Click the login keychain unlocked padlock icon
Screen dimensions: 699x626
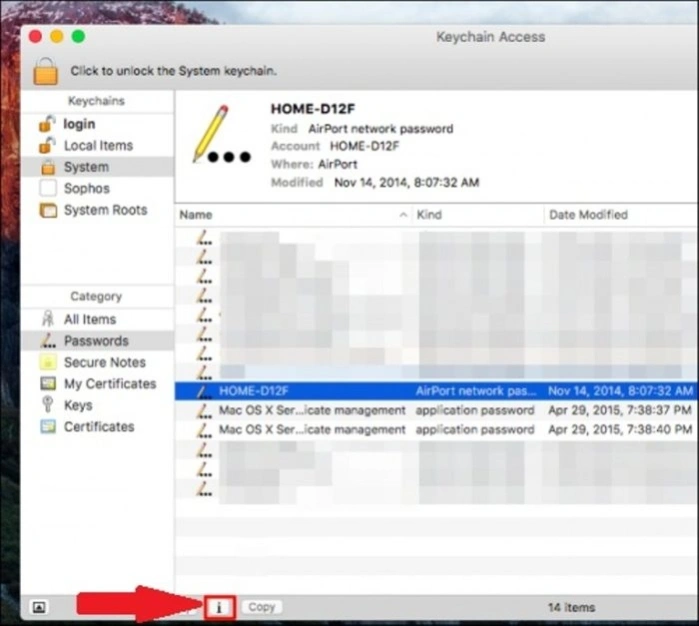tap(47, 124)
